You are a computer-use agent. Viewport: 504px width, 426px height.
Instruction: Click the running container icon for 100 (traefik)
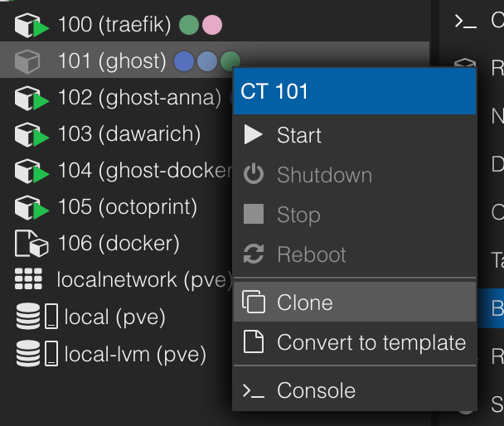pos(31,26)
